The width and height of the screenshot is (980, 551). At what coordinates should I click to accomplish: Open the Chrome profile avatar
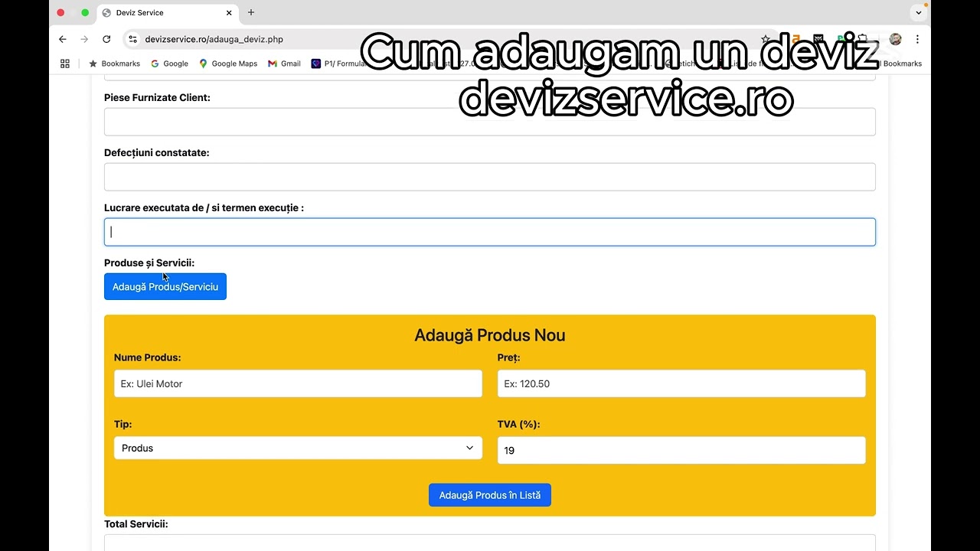point(896,39)
